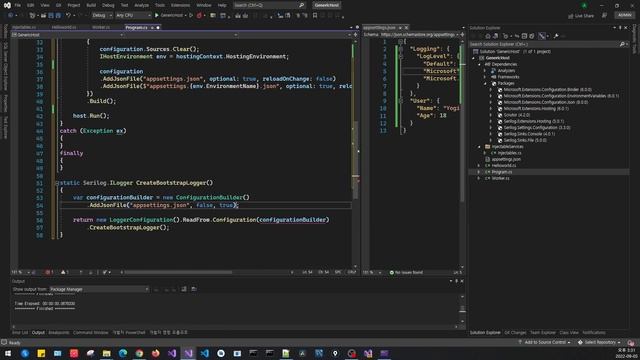Click the warning triangle indicator below editor
Viewport: 640px width, 360px height.
click(x=64, y=272)
